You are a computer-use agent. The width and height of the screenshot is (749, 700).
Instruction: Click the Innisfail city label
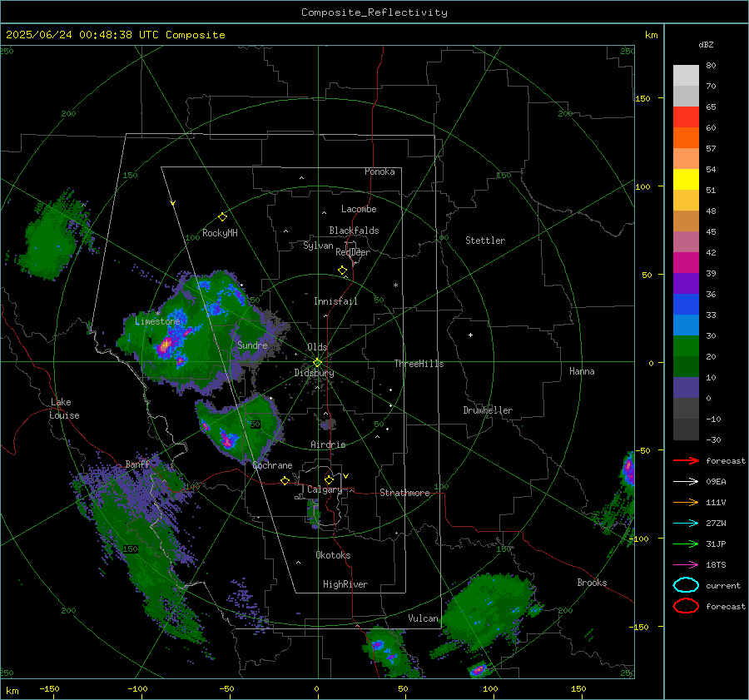click(335, 301)
